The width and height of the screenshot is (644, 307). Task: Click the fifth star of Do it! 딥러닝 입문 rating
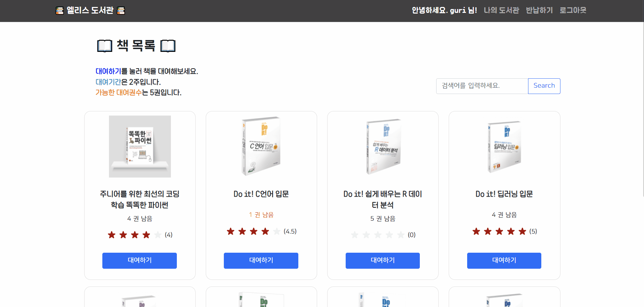click(522, 231)
